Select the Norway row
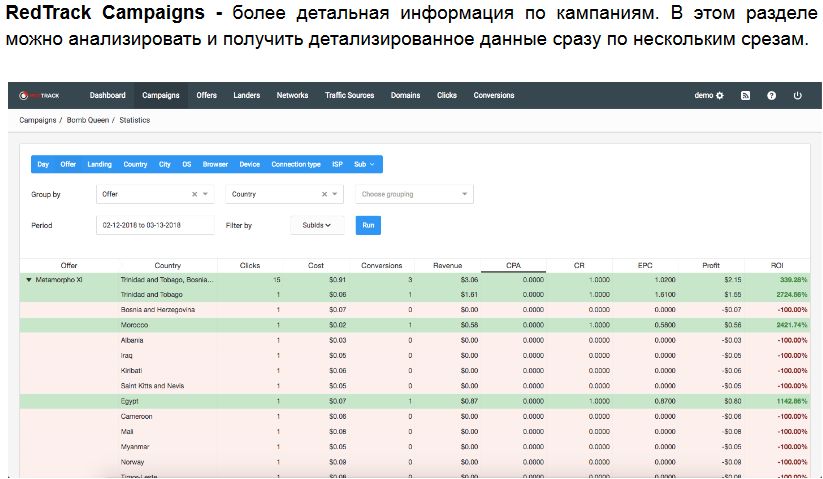 click(415, 462)
